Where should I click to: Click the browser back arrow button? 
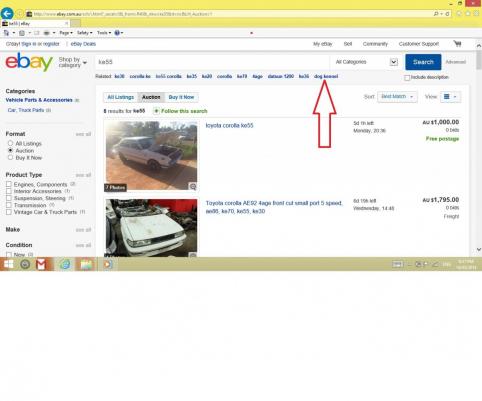pos(7,14)
